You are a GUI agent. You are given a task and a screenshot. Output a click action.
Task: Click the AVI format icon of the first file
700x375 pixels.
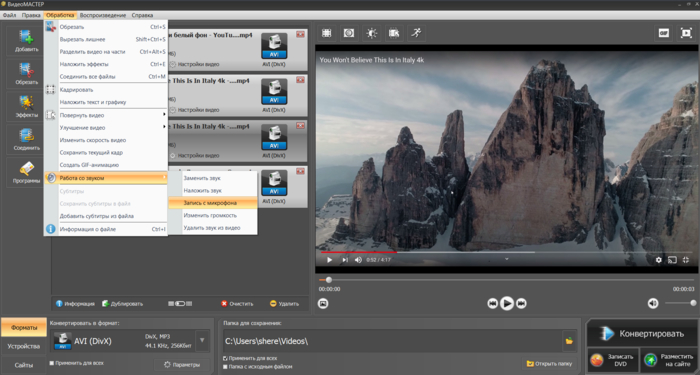pos(274,46)
